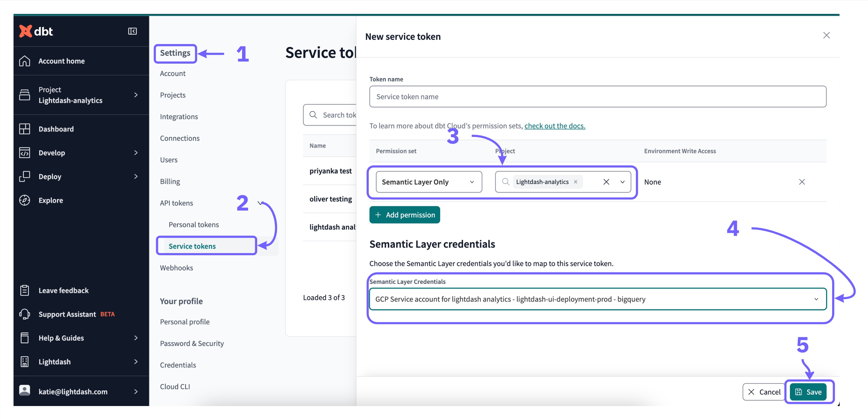This screenshot has height=419, width=868.
Task: Open the 'oliver testing' token row
Action: click(330, 198)
